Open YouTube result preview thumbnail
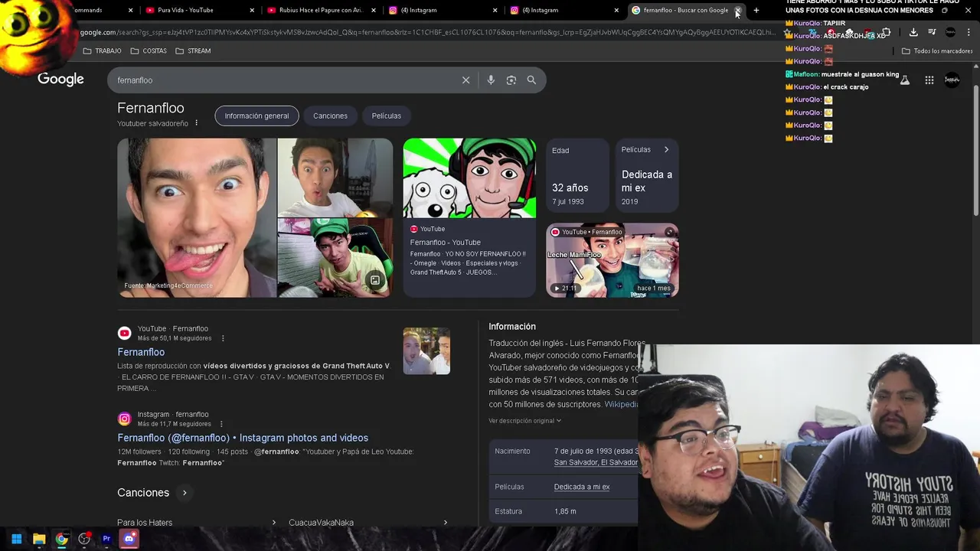Image resolution: width=980 pixels, height=551 pixels. coord(426,350)
